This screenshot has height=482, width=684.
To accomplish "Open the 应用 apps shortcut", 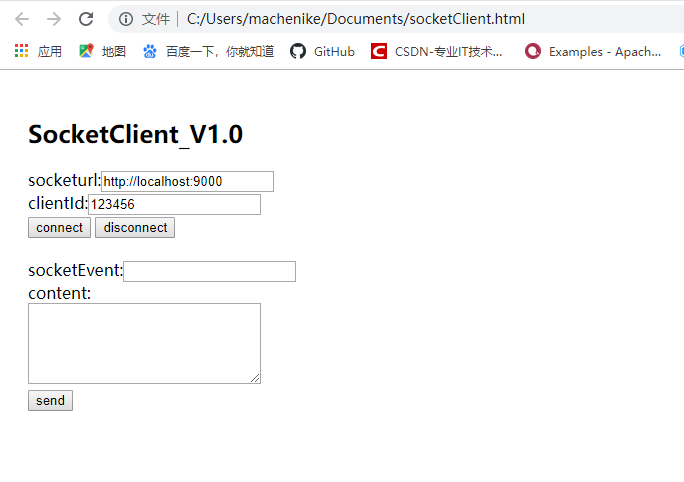I will 38,51.
